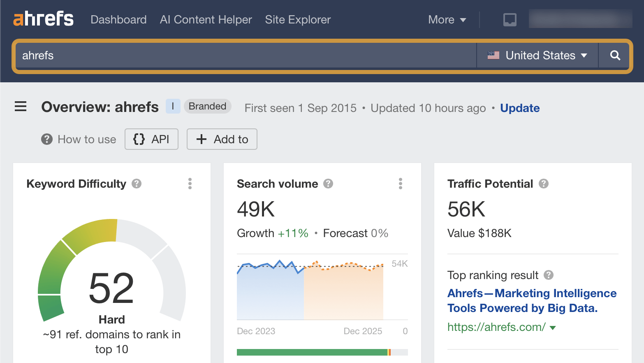644x363 pixels.
Task: Open the United States country selector
Action: coord(537,55)
